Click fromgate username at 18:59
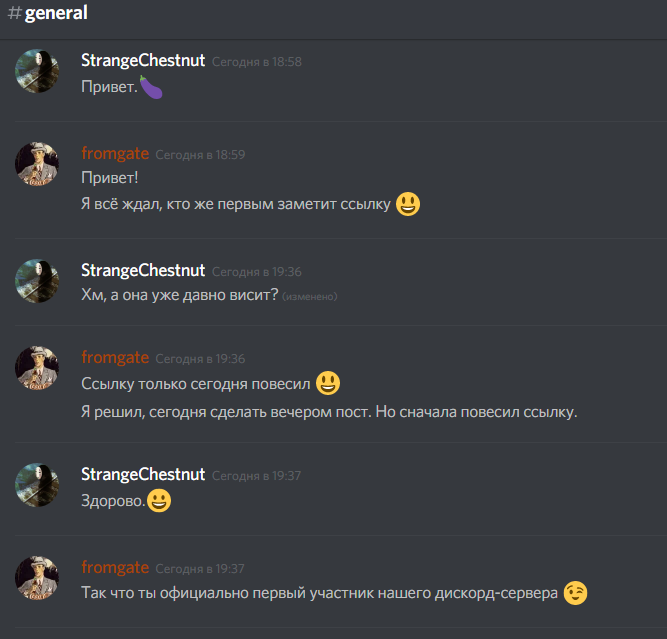The height and width of the screenshot is (639, 667). pos(115,154)
